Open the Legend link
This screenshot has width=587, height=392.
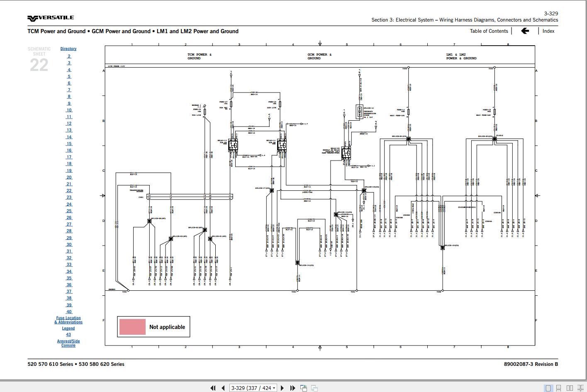pyautogui.click(x=68, y=328)
